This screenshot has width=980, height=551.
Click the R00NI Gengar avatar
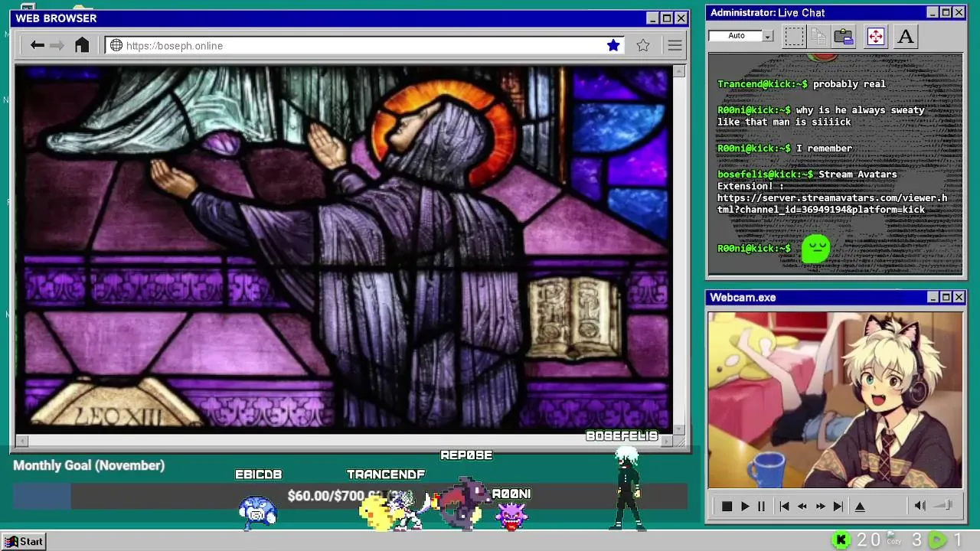511,517
